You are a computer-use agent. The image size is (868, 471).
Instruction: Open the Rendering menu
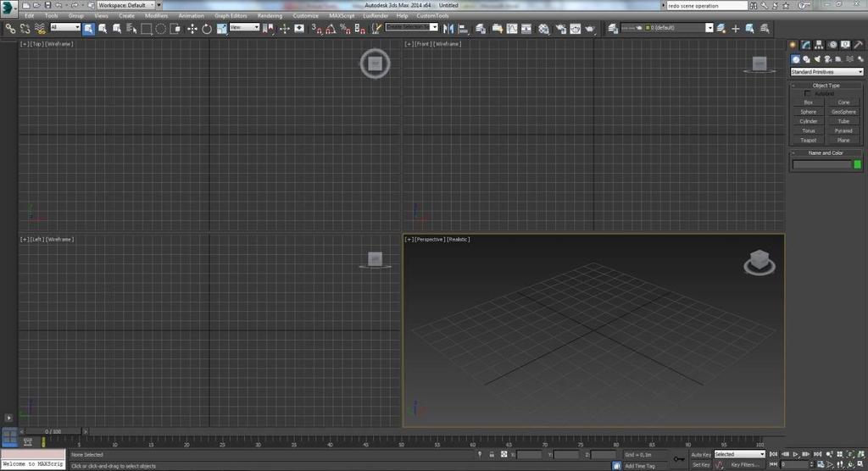click(270, 16)
